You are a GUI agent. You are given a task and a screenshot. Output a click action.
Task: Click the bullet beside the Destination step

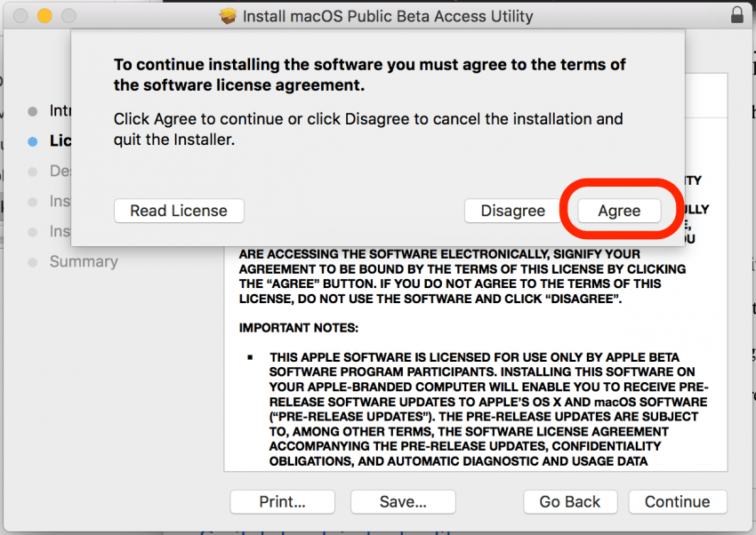point(34,171)
